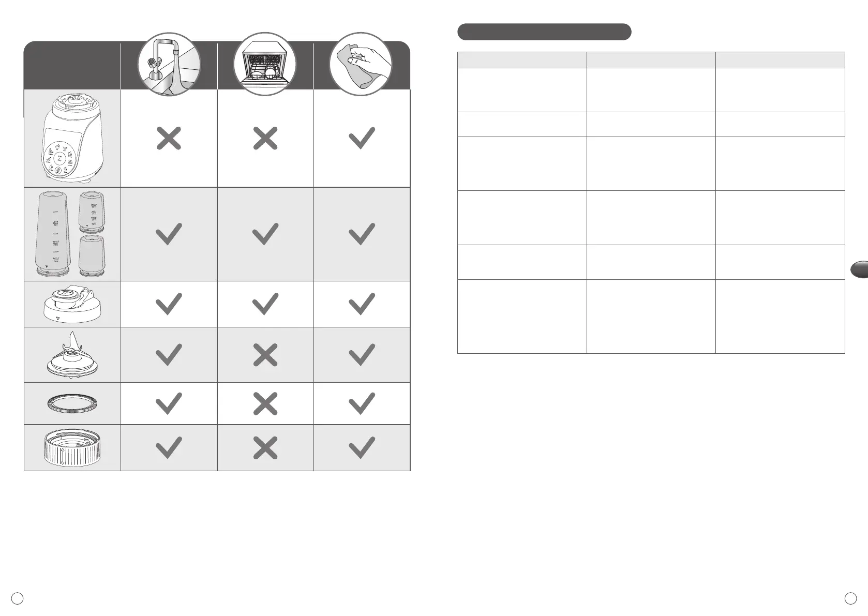
Task: Click the dishwasher icon in the header
Action: (x=265, y=64)
